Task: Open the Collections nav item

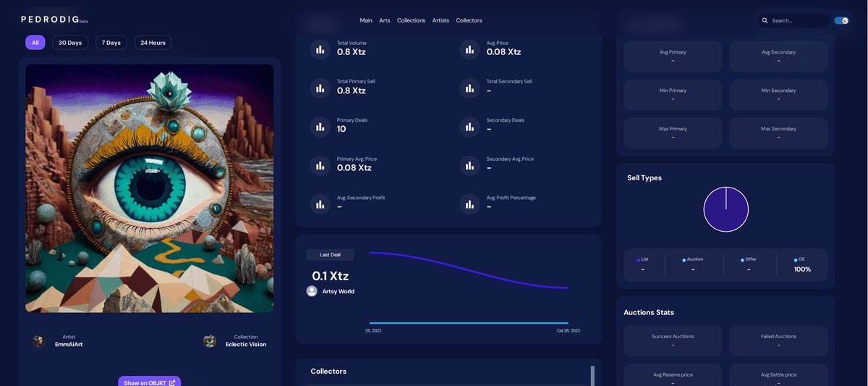Action: (x=412, y=20)
